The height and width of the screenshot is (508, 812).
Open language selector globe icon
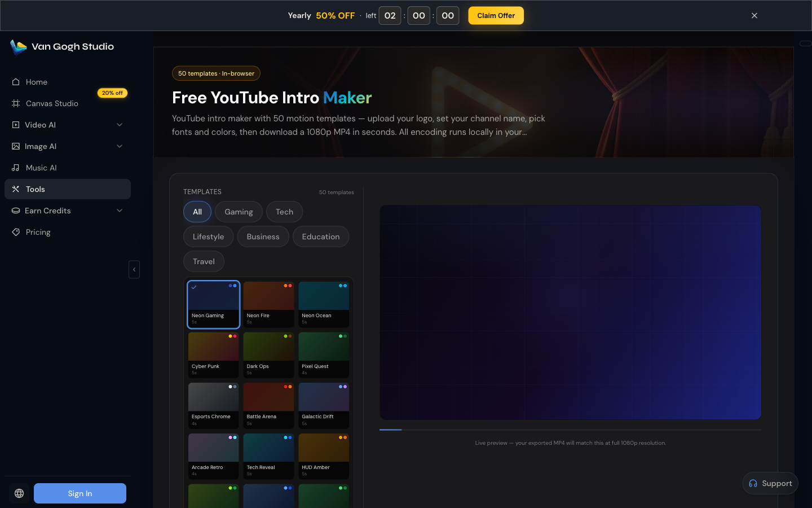click(x=19, y=493)
